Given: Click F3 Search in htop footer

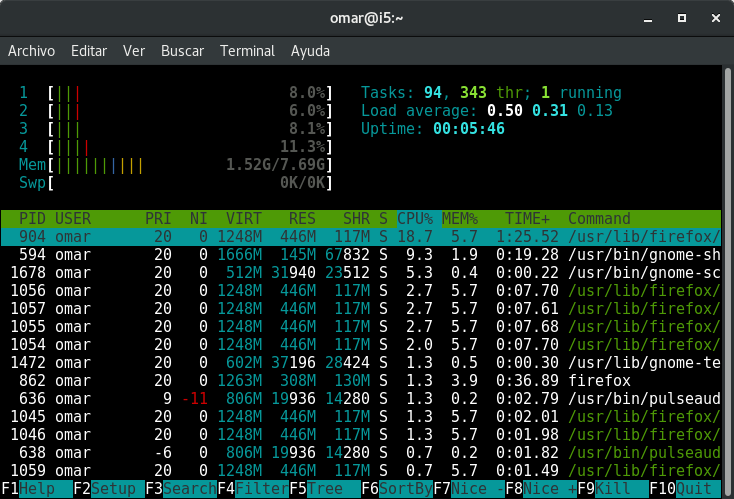Looking at the screenshot, I should coord(181,489).
